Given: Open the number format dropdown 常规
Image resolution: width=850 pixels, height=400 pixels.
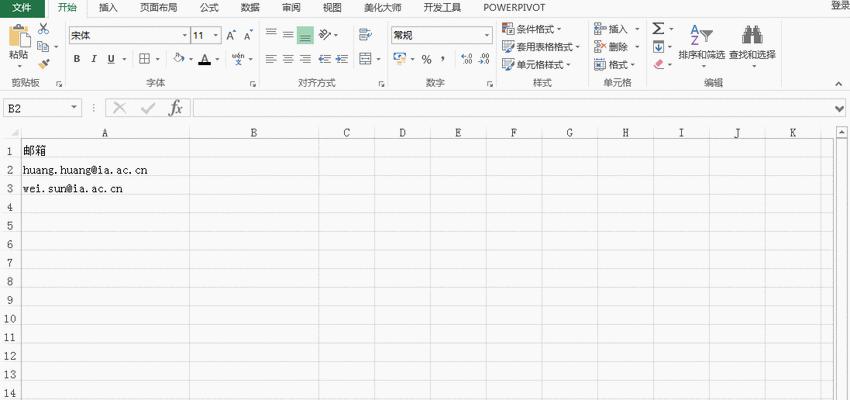Looking at the screenshot, I should tap(487, 36).
